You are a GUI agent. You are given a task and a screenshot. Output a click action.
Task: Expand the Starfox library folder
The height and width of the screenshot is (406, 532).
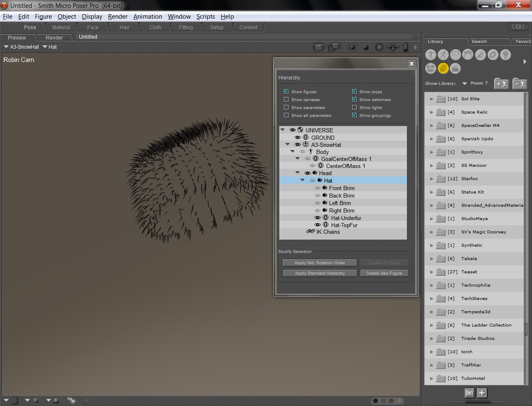pos(431,179)
